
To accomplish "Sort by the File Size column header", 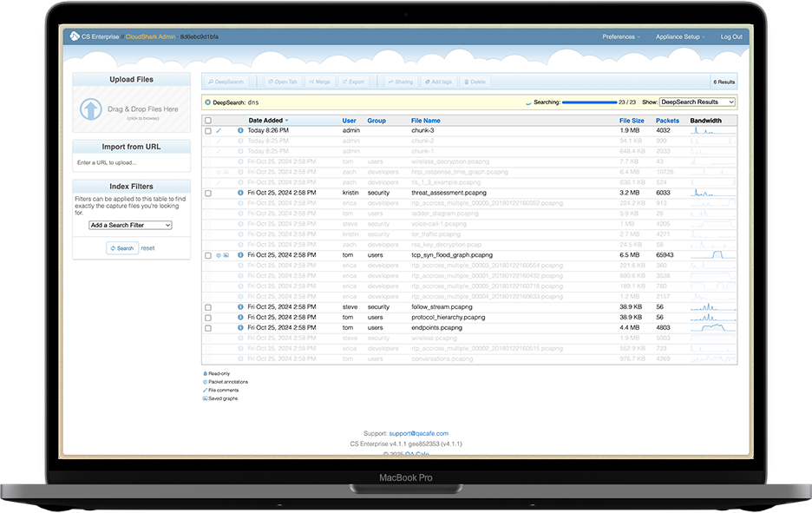I will point(632,120).
